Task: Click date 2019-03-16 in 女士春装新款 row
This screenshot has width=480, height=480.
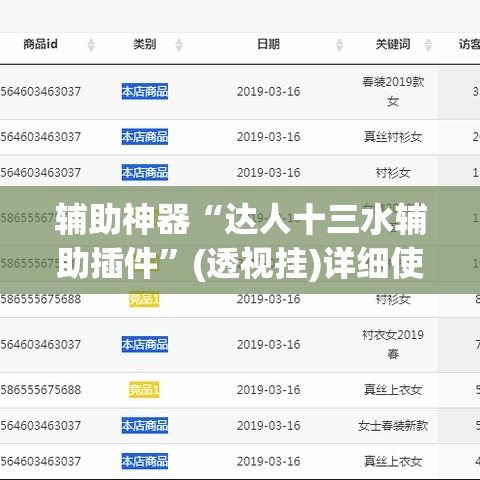Action: pyautogui.click(x=269, y=426)
